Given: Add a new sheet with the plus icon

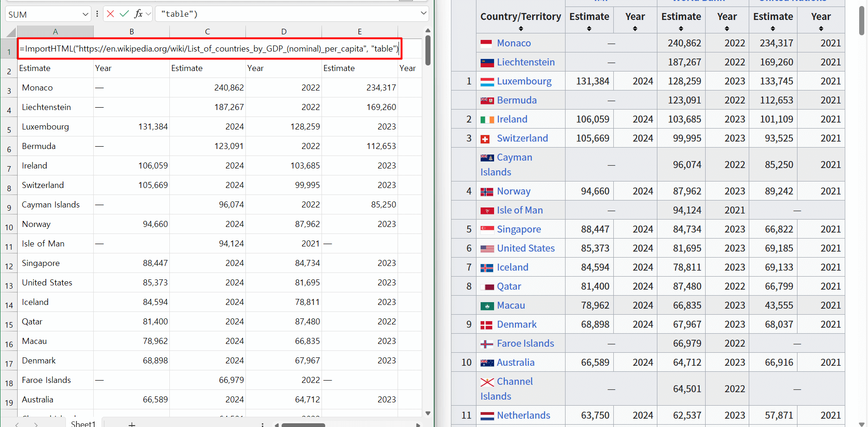Looking at the screenshot, I should pos(132,424).
